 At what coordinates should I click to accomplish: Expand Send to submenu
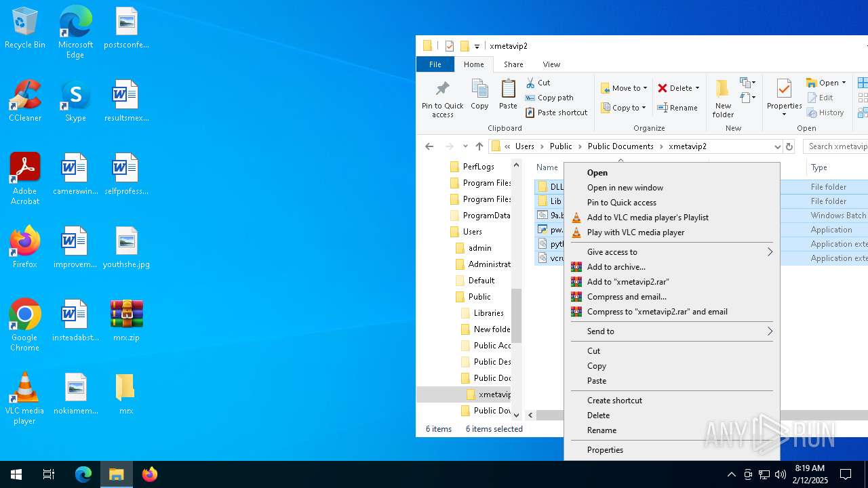pyautogui.click(x=672, y=331)
